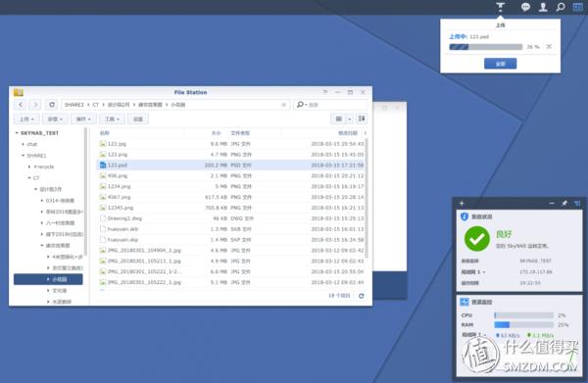Click the folder tree scrollbar
This screenshot has height=383, width=588.
[x=86, y=191]
